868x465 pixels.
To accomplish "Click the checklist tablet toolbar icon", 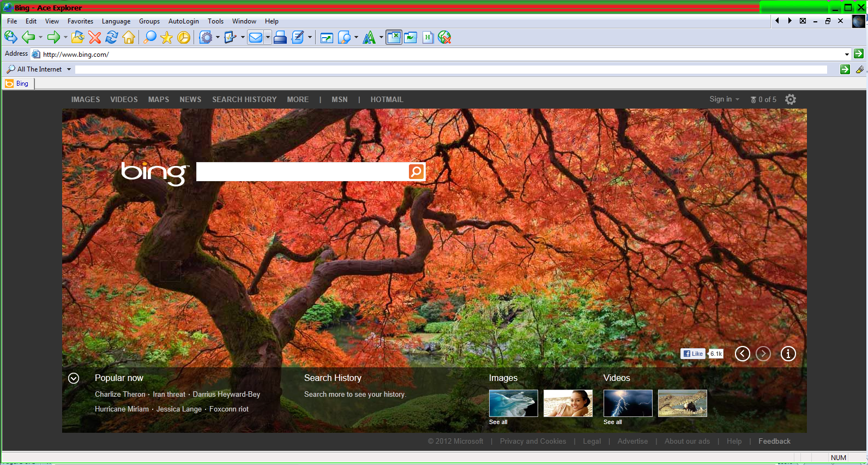I will tap(231, 37).
